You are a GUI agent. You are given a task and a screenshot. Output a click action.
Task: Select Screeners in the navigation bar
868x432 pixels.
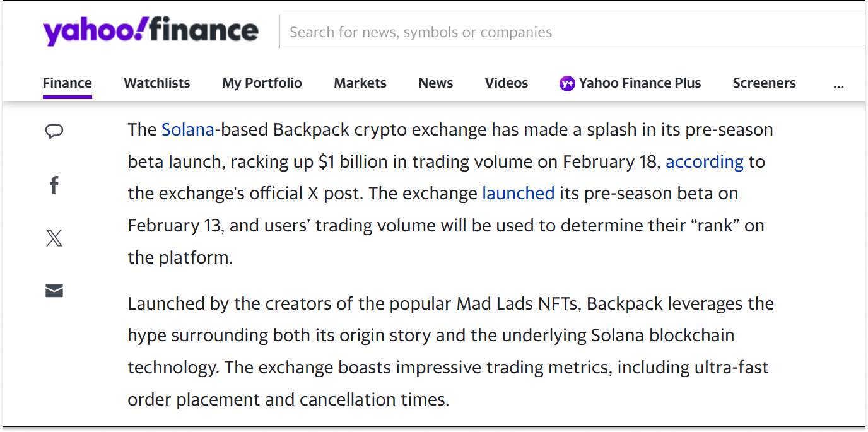tap(764, 83)
